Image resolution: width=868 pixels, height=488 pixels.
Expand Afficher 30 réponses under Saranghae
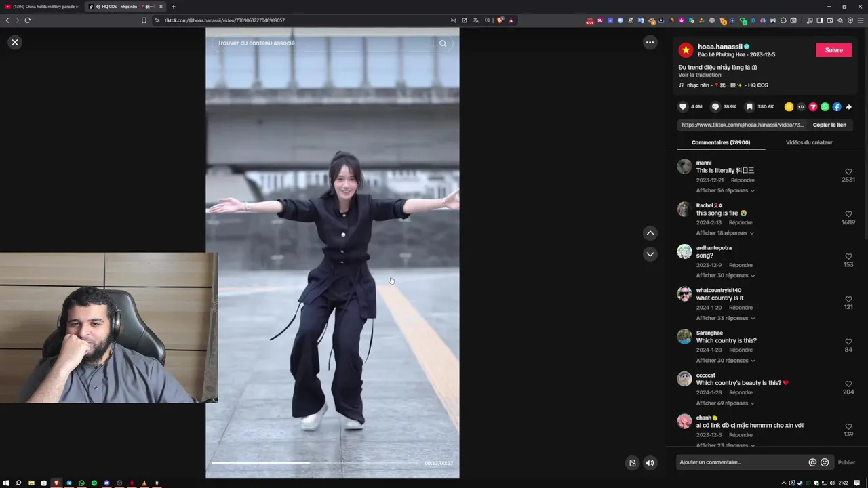click(x=725, y=361)
